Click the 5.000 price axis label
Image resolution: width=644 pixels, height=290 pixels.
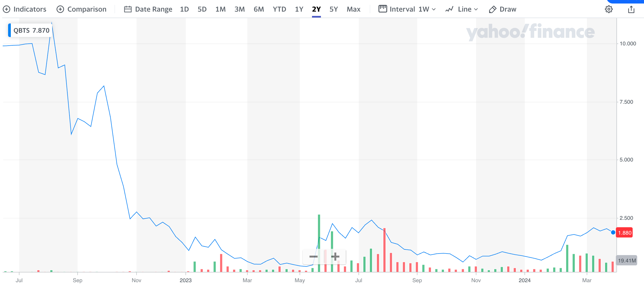626,160
